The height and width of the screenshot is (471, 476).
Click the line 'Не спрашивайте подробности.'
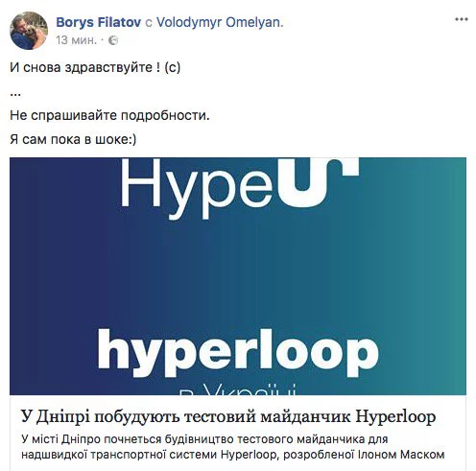coord(109,115)
